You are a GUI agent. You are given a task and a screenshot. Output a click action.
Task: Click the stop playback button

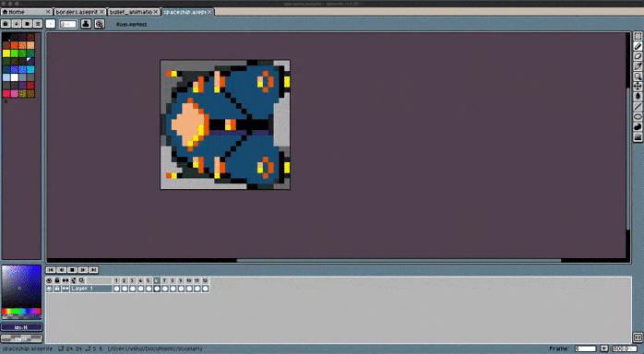[x=72, y=270]
